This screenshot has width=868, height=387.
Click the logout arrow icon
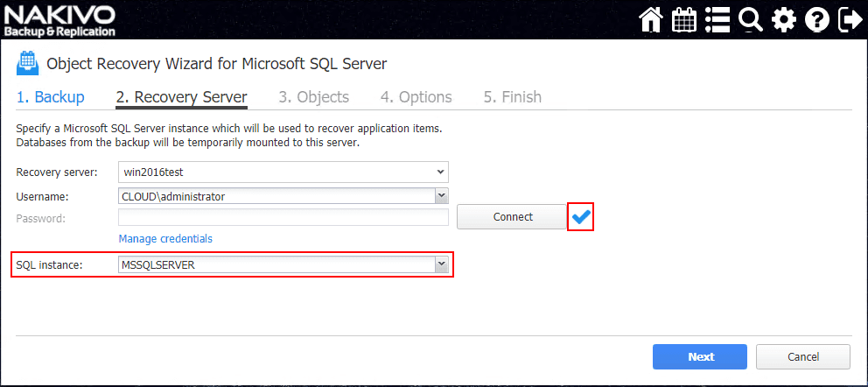[849, 19]
